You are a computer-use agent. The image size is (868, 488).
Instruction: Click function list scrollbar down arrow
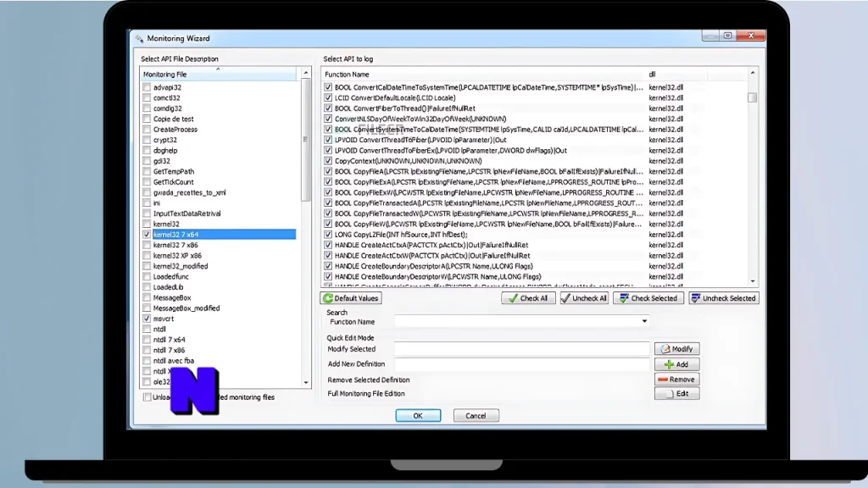[x=753, y=281]
